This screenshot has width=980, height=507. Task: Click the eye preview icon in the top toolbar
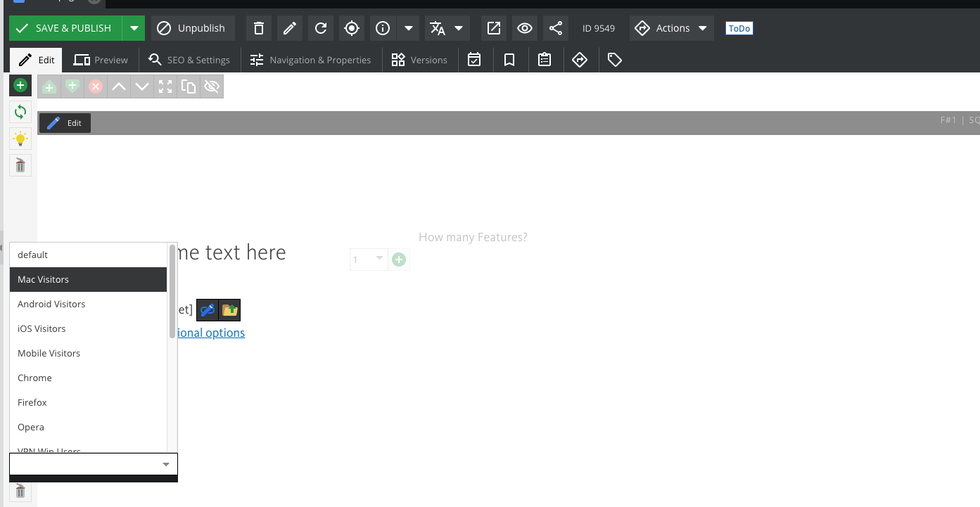524,28
